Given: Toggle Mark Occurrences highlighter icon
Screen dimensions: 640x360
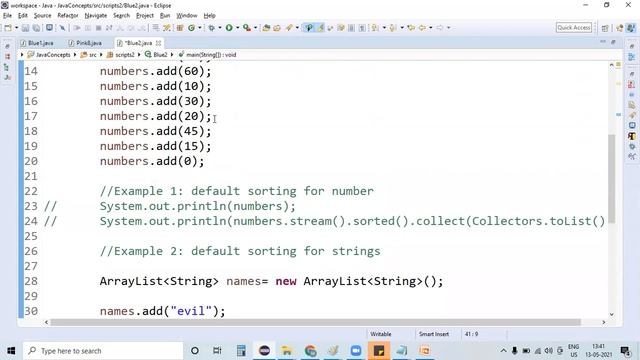Looking at the screenshot, I should (321, 28).
